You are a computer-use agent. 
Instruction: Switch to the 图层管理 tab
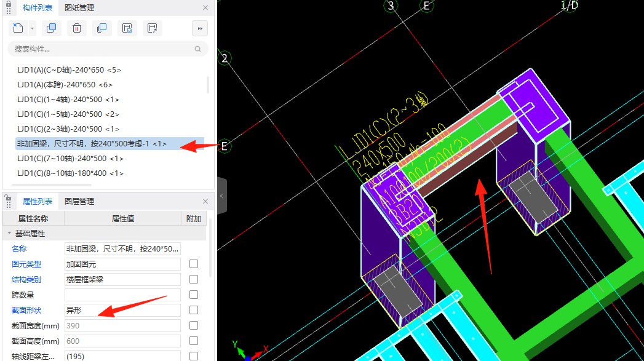coord(79,202)
